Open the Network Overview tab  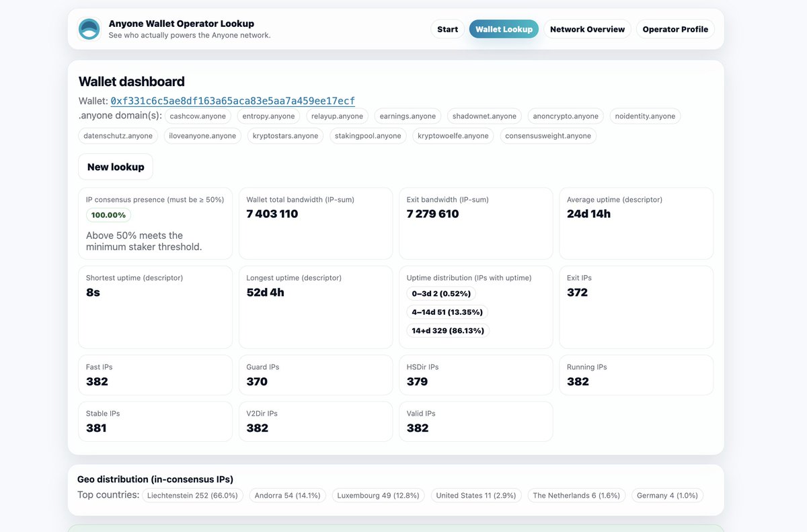tap(587, 29)
